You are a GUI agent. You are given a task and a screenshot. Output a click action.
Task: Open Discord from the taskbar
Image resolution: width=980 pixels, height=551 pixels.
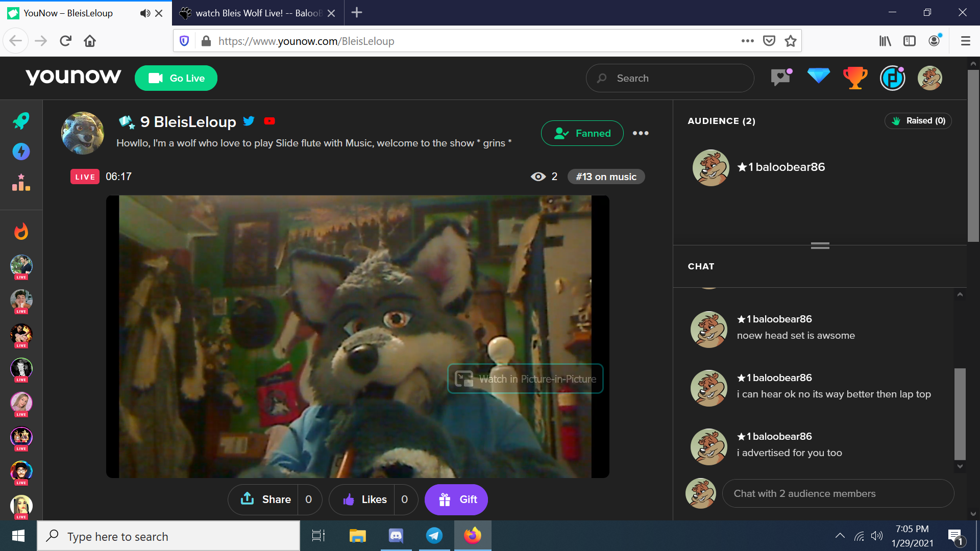(x=396, y=536)
